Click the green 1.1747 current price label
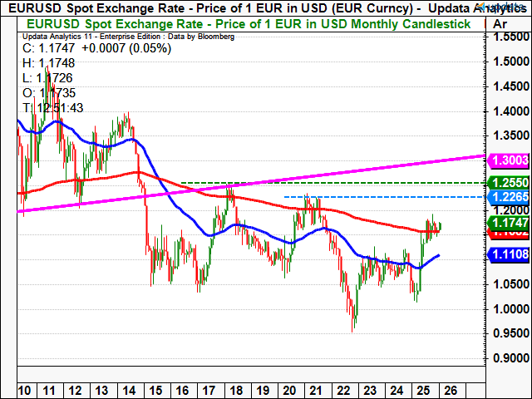This screenshot has height=399, width=532. point(506,224)
